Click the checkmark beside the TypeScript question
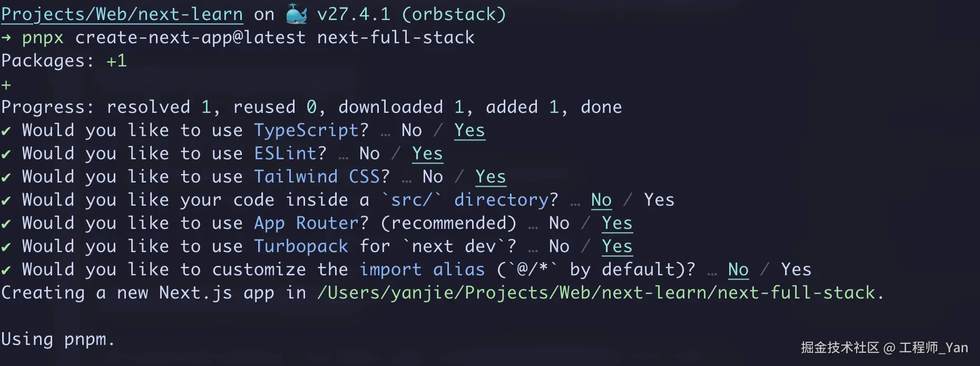Screen dimensions: 980x366 click(6, 131)
